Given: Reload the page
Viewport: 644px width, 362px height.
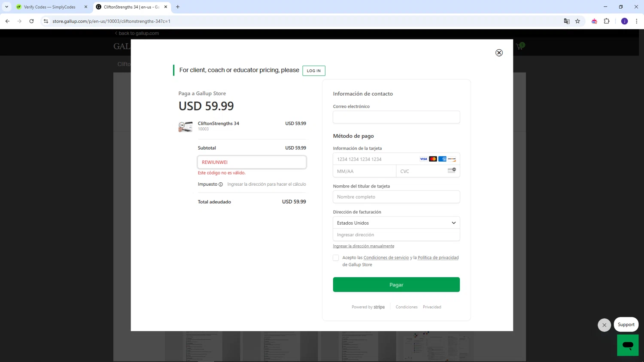Looking at the screenshot, I should click(31, 21).
